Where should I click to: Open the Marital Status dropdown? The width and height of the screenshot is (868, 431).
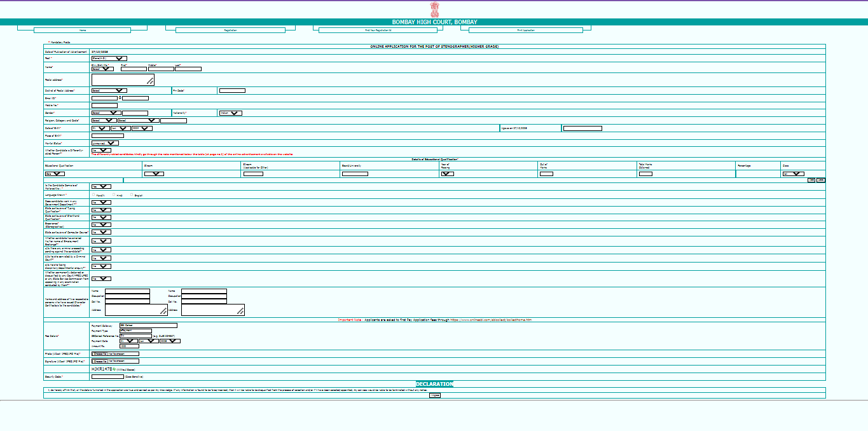[x=105, y=143]
